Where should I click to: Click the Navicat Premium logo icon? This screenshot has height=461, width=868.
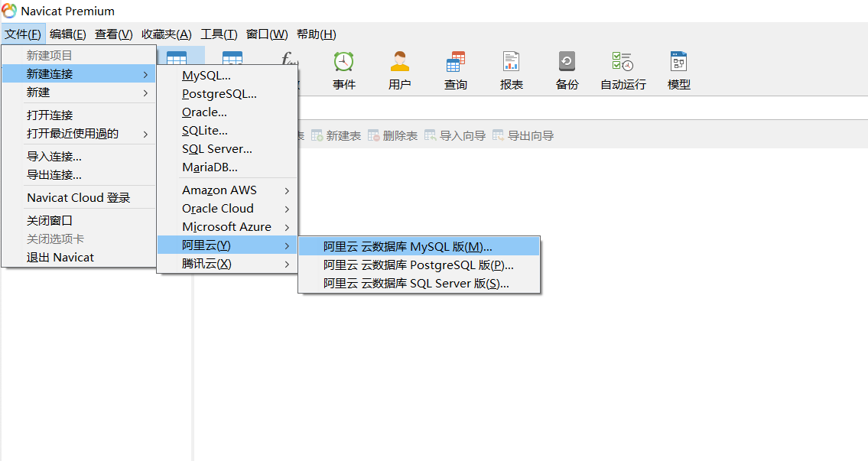9,11
